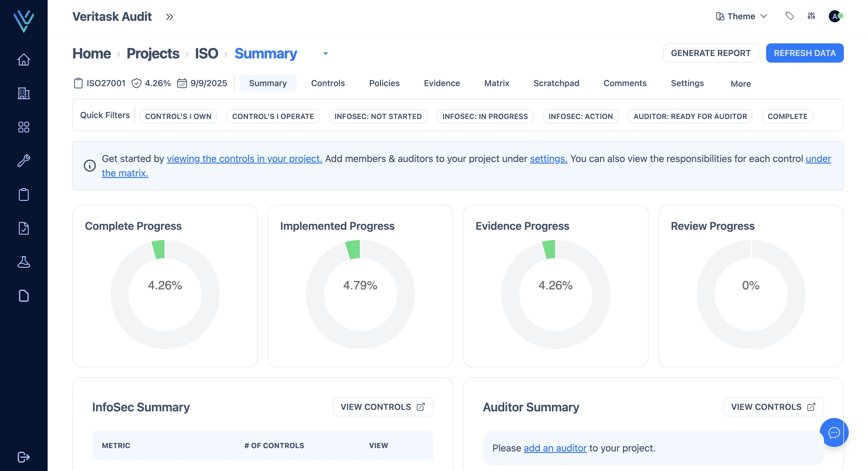The width and height of the screenshot is (868, 471).
Task: Toggle the InfoSec: Not Started filter
Action: [x=378, y=116]
